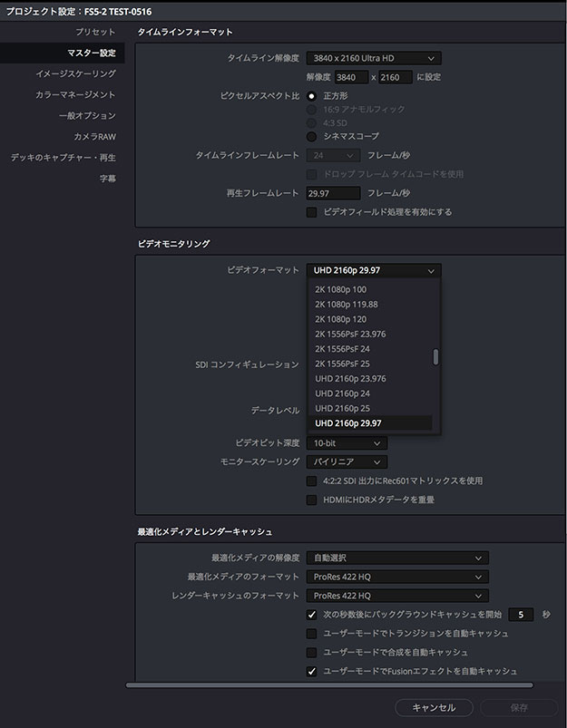The width and height of the screenshot is (567, 728).
Task: Toggle ユーザーモードでFusionエフェクトを自動キャッシュ checkbox
Action: pos(312,672)
